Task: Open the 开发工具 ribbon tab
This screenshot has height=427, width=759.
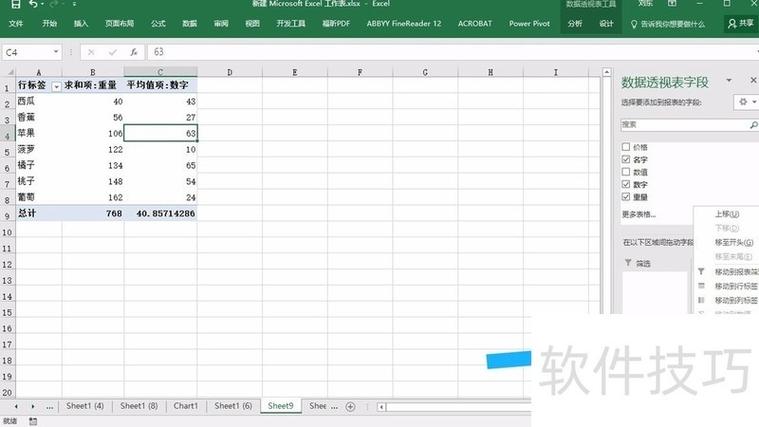Action: click(x=291, y=23)
